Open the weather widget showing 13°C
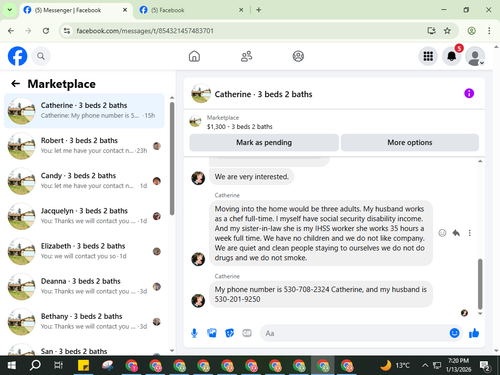The image size is (500, 375). point(396,365)
